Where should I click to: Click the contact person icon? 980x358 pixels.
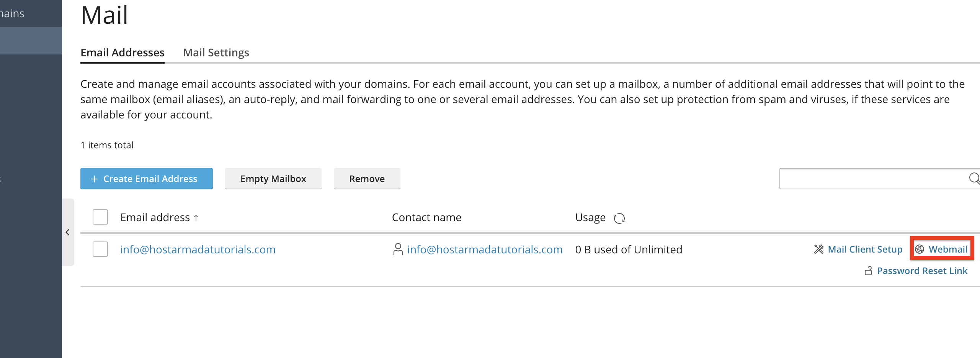(398, 250)
